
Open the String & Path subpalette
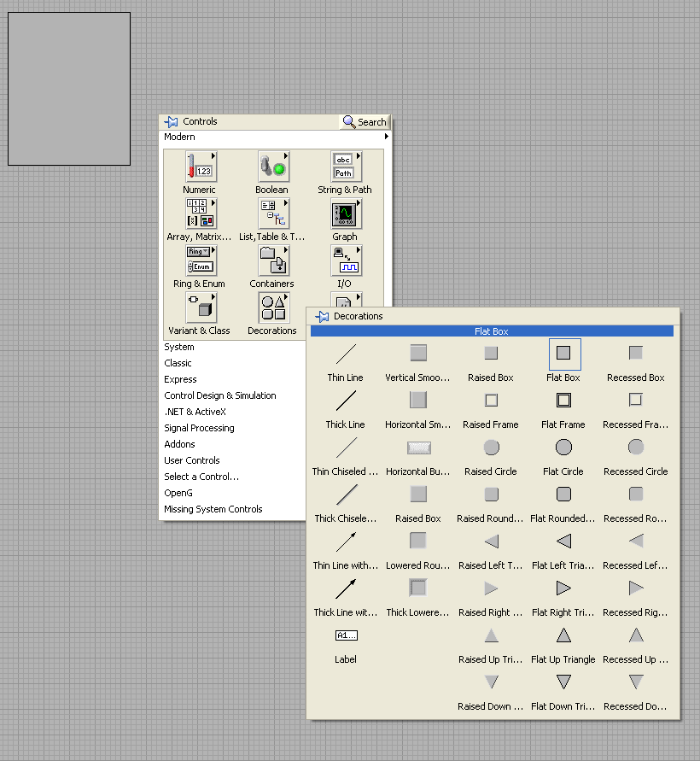point(345,166)
